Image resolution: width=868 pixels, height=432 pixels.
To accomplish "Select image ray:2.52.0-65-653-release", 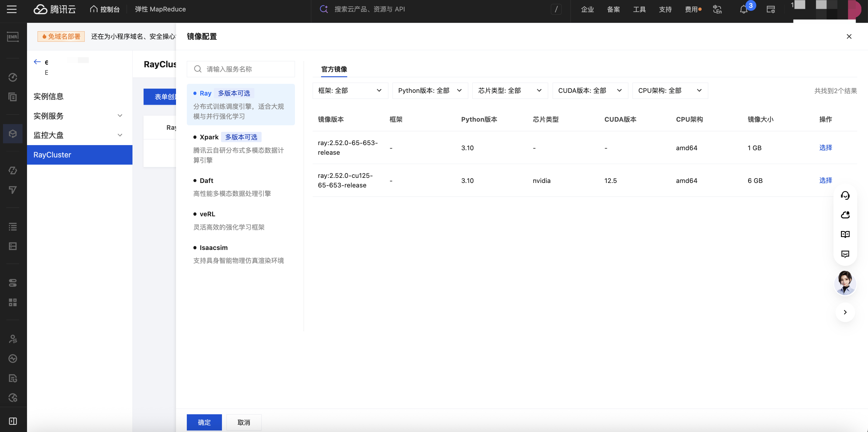I will pyautogui.click(x=826, y=148).
